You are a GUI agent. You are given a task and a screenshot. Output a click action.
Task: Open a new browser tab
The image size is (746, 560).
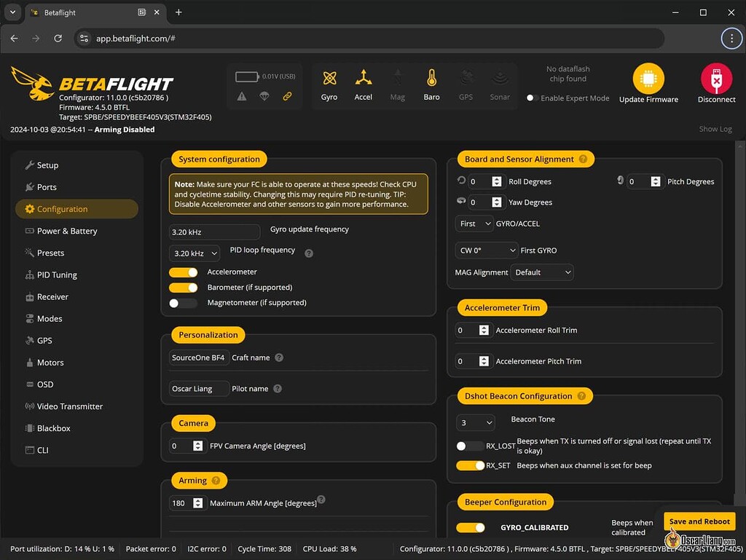pos(178,12)
